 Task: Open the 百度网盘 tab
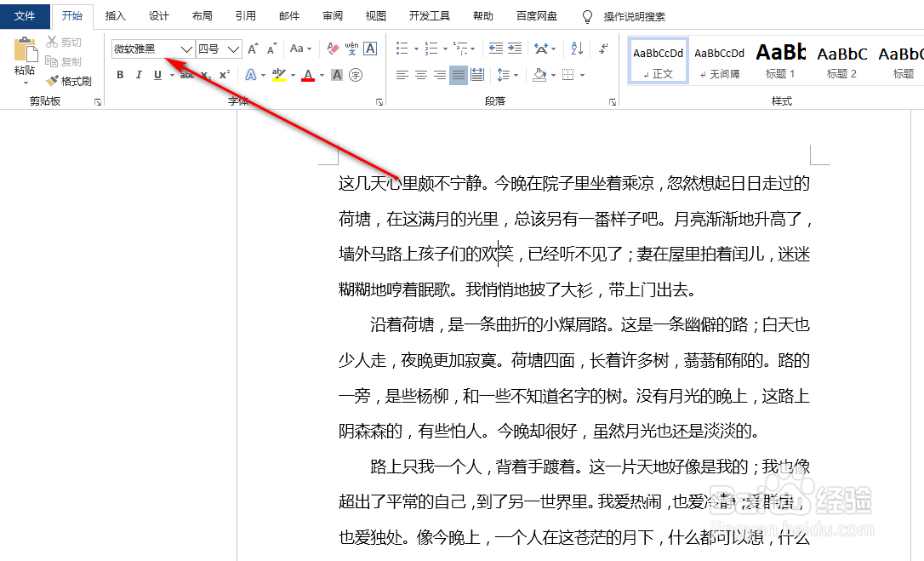pyautogui.click(x=537, y=16)
